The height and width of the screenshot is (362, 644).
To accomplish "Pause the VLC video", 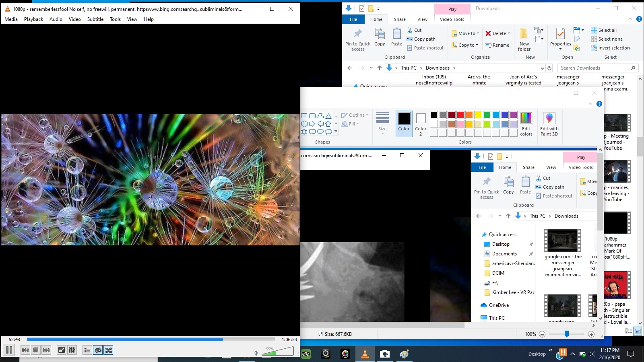I will click(9, 350).
